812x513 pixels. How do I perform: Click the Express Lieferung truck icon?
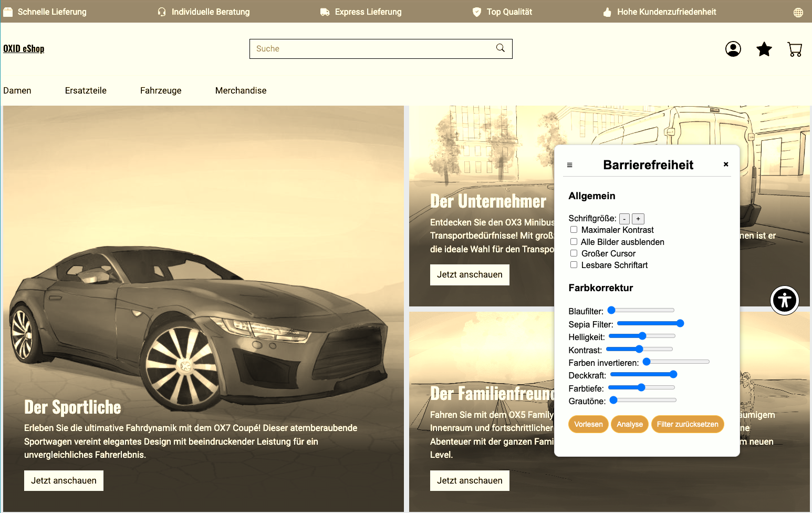point(325,12)
